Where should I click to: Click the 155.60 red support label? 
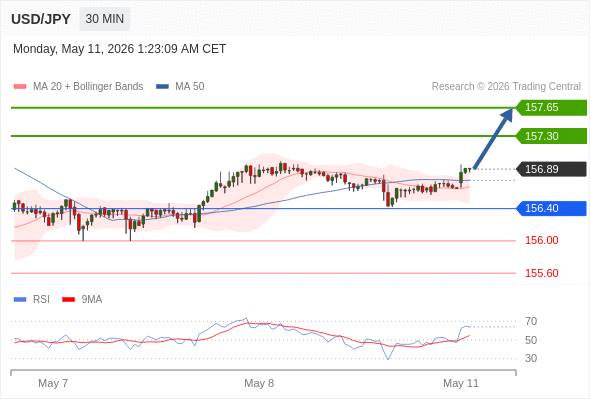[x=542, y=273]
